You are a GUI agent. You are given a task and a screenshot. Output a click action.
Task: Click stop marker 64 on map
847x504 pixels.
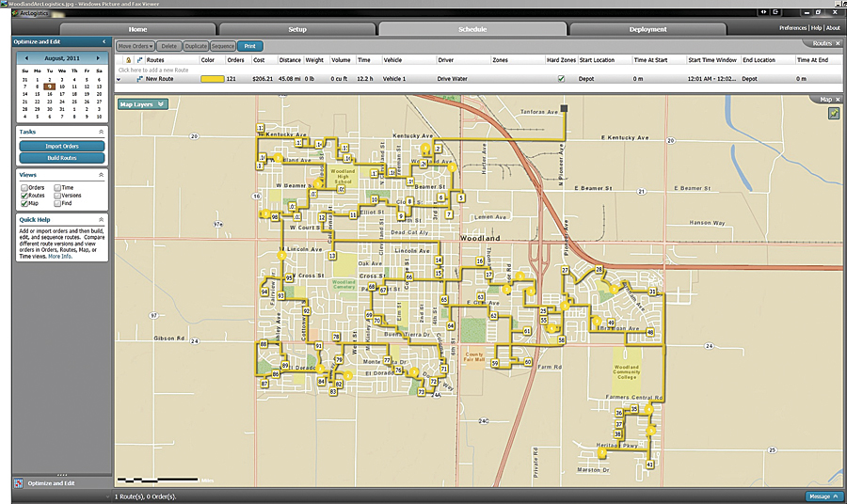[x=451, y=326]
